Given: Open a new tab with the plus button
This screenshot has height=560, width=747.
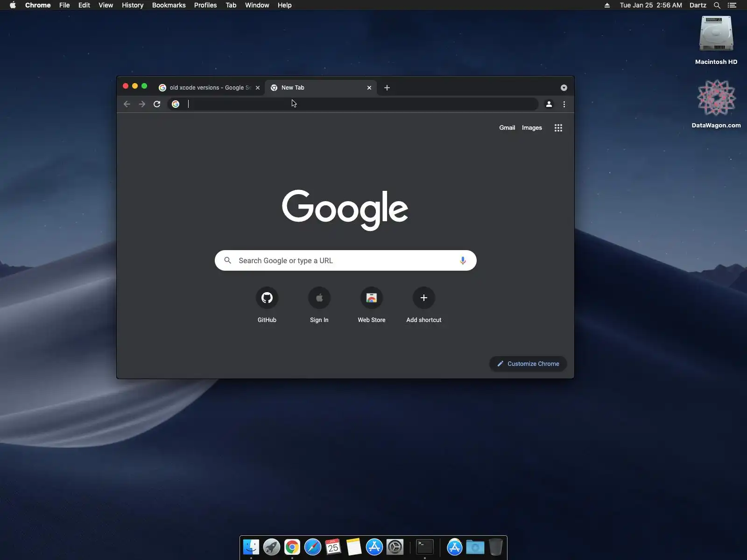Looking at the screenshot, I should point(387,88).
